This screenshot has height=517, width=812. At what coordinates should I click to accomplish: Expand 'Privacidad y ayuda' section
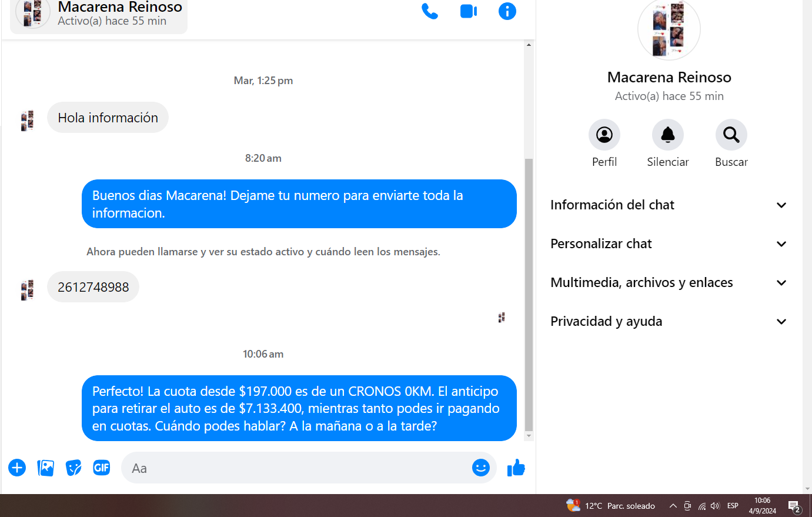(669, 321)
